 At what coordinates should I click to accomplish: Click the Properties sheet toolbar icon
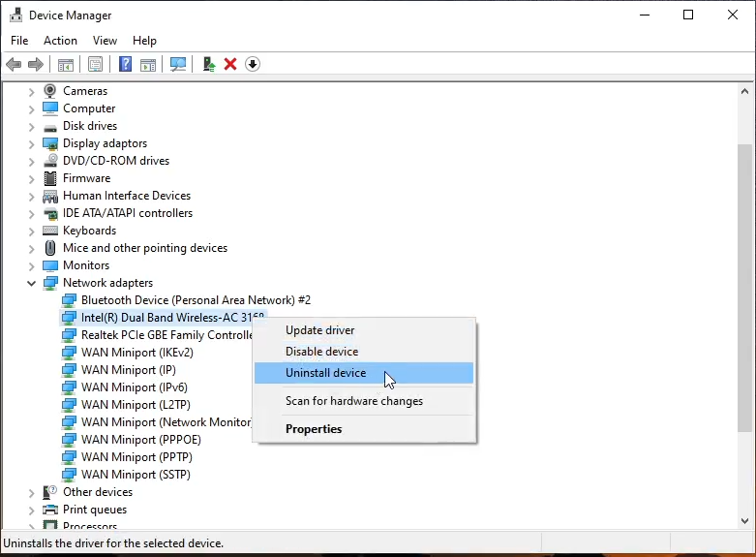[x=96, y=64]
